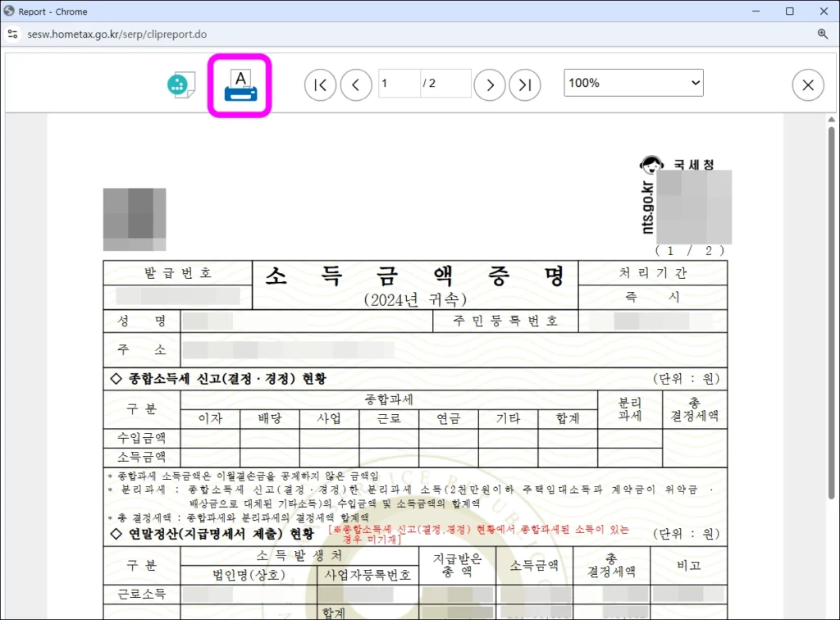Click the 사업 column header
Screen dimensions: 840x620
(330, 418)
